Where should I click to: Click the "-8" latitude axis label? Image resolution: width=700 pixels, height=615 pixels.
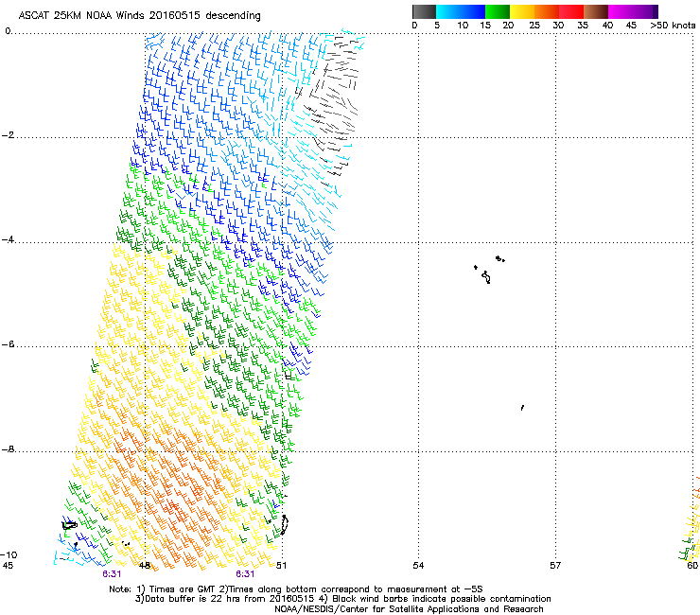pos(9,448)
